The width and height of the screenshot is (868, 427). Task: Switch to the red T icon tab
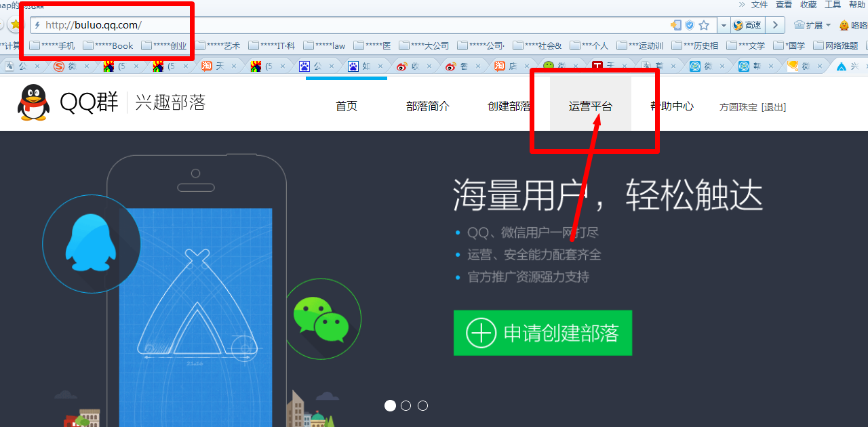point(610,66)
